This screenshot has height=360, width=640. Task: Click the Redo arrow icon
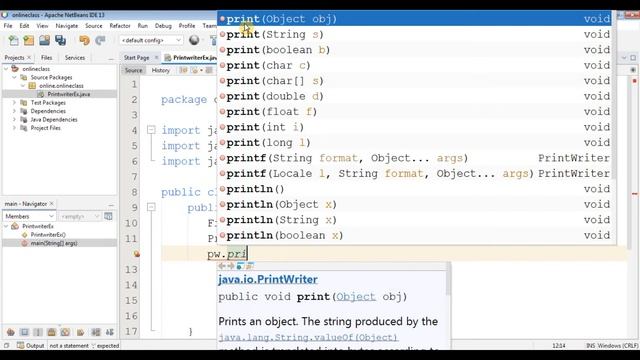pos(100,40)
